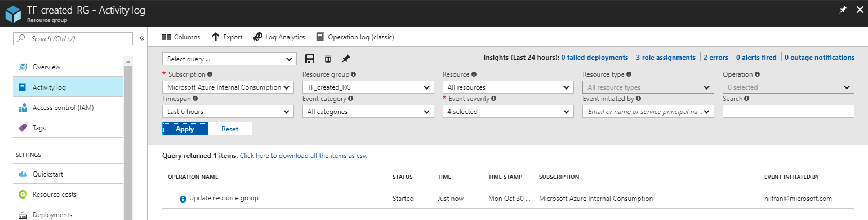Click the resource group cube icon

coord(14,14)
